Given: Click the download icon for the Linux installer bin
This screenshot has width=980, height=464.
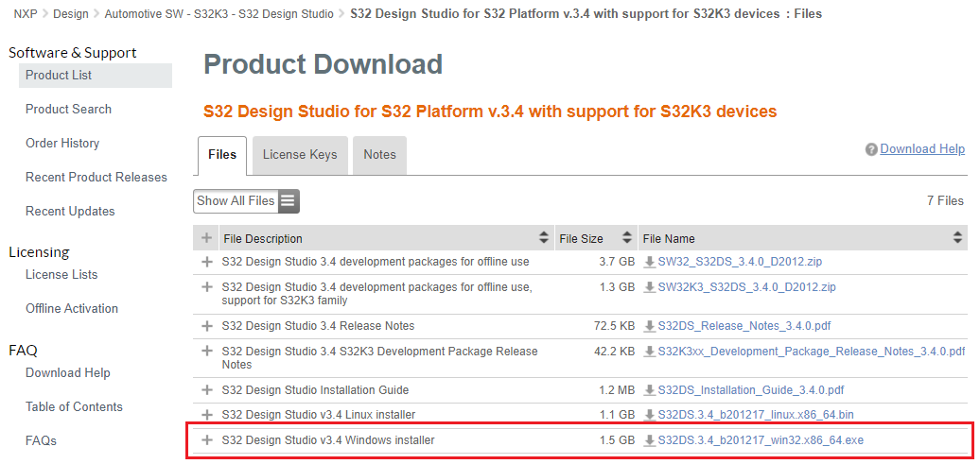Looking at the screenshot, I should click(x=649, y=415).
